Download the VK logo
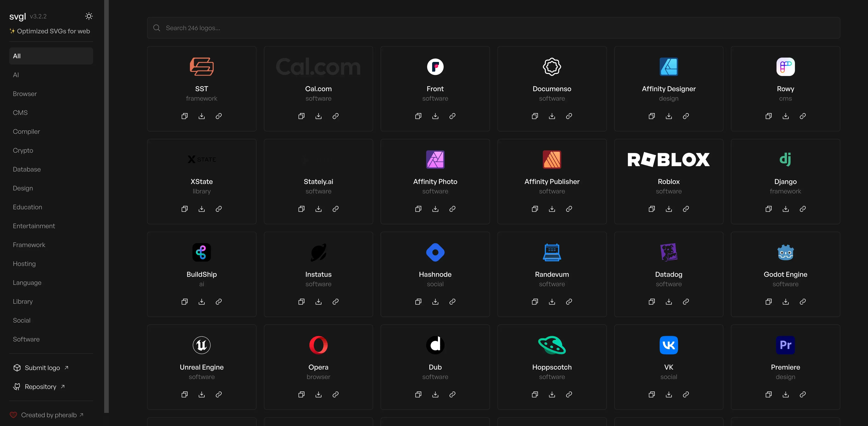 [669, 394]
